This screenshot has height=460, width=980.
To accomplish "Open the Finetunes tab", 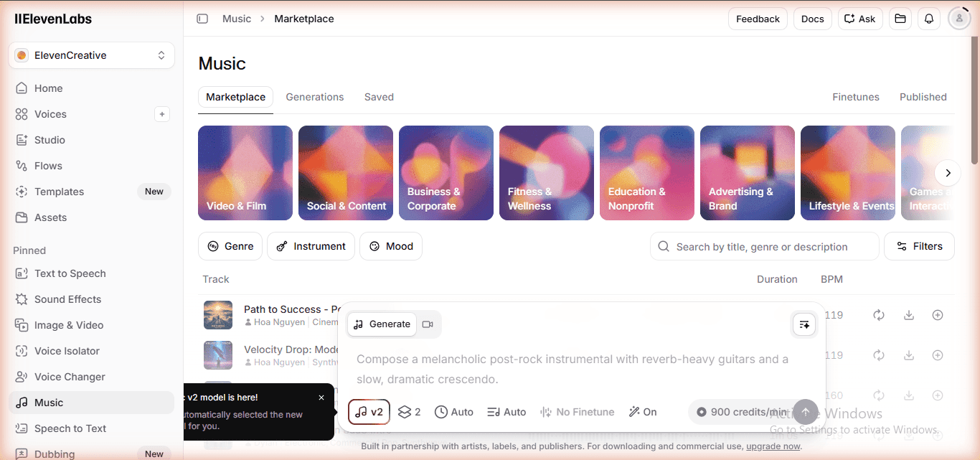I will [x=856, y=97].
